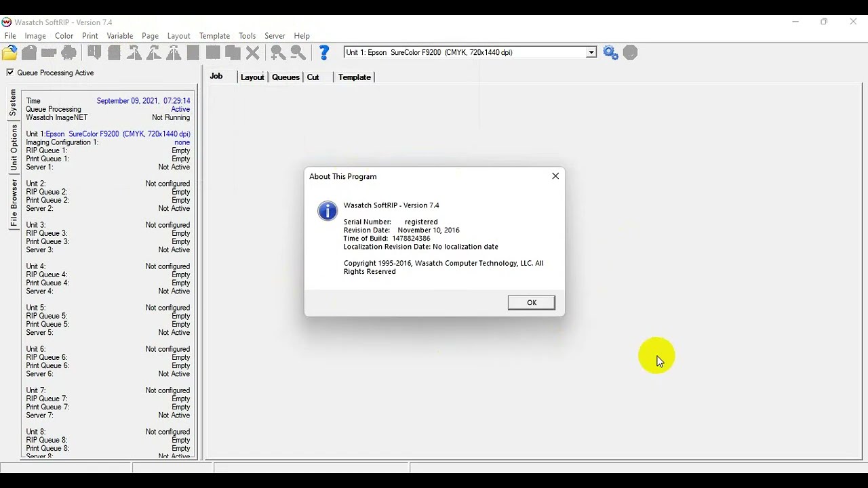Click Imaging Configuration 1 none row
Viewport: 868px width, 488px height.
coord(108,142)
